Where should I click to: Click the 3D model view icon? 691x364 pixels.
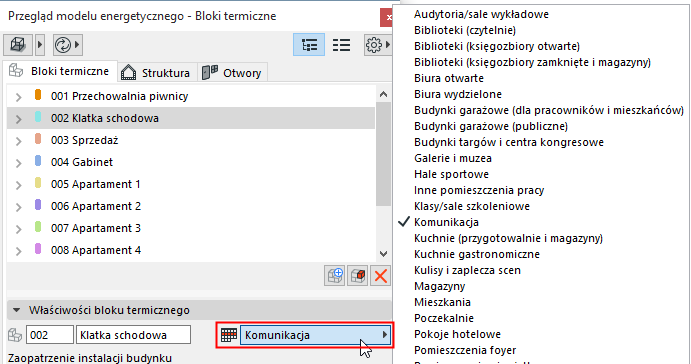pos(18,45)
